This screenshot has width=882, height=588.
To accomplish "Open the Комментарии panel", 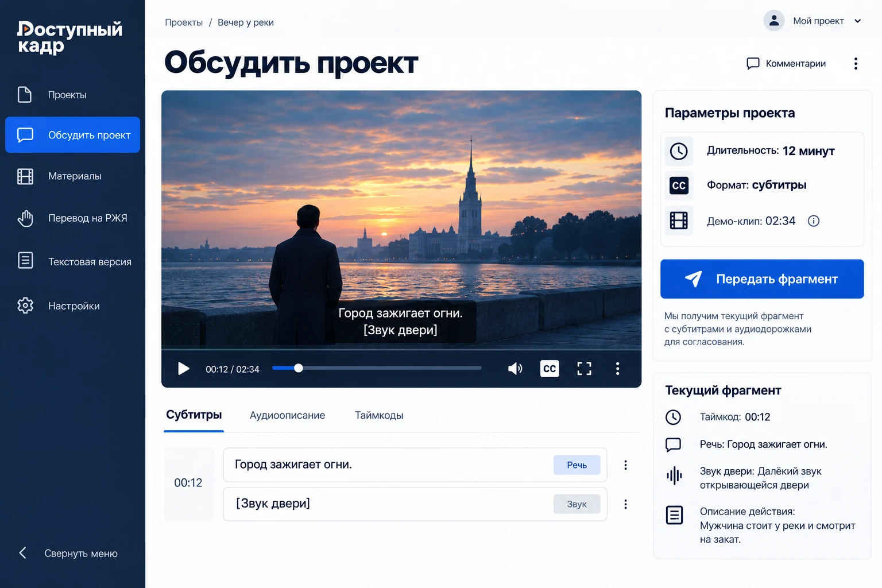I will click(x=786, y=64).
